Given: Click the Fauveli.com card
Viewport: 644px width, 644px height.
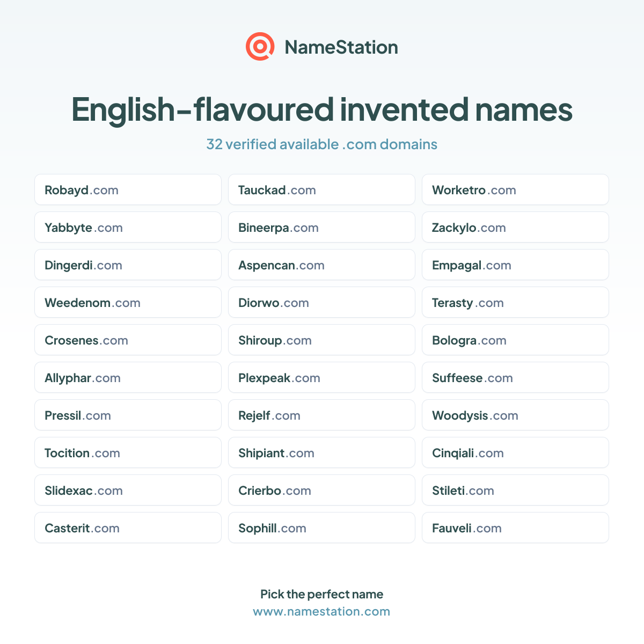Looking at the screenshot, I should tap(515, 528).
